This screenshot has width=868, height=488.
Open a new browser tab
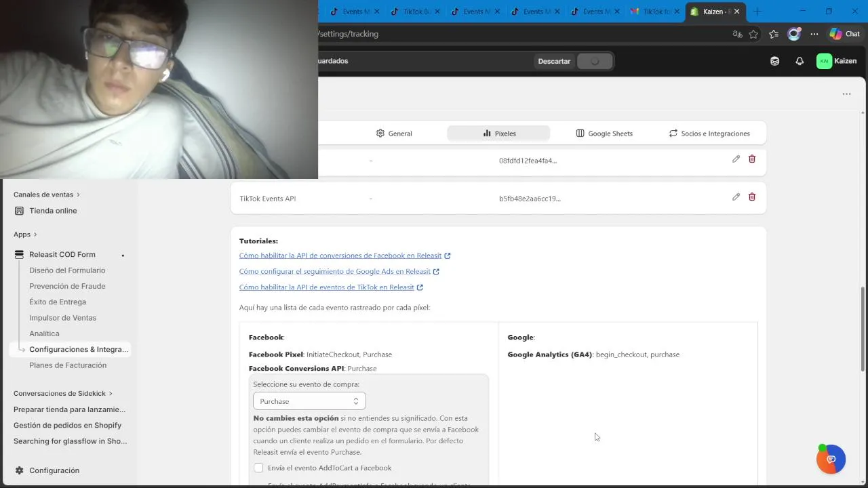point(757,12)
